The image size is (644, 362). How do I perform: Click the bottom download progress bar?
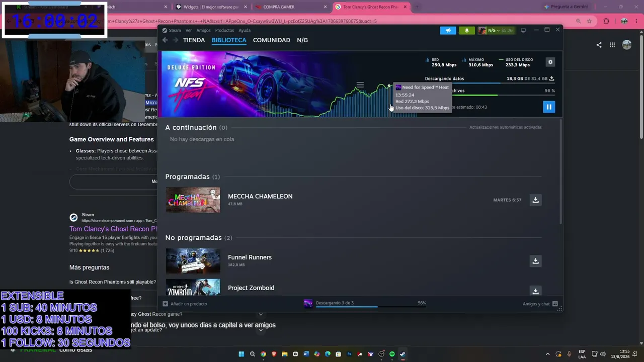click(x=371, y=306)
